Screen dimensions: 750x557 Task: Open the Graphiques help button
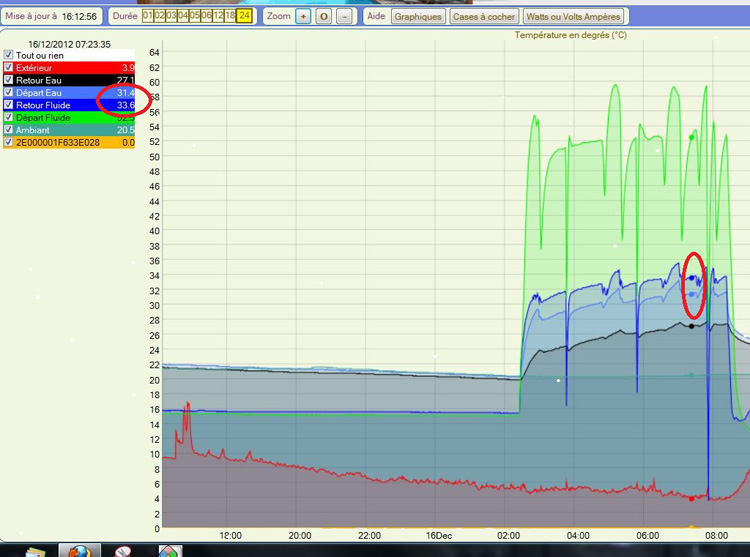coord(418,17)
